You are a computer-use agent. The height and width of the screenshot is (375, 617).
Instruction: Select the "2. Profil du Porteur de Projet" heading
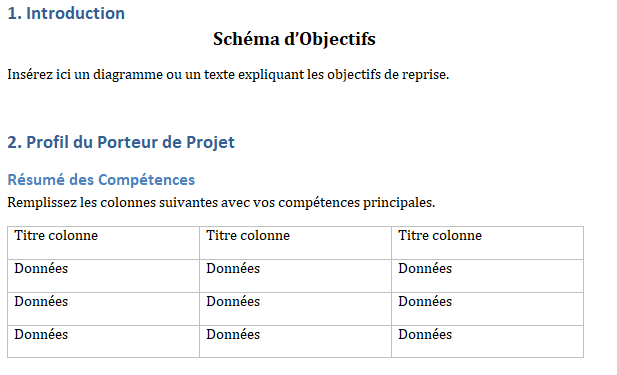tap(121, 142)
